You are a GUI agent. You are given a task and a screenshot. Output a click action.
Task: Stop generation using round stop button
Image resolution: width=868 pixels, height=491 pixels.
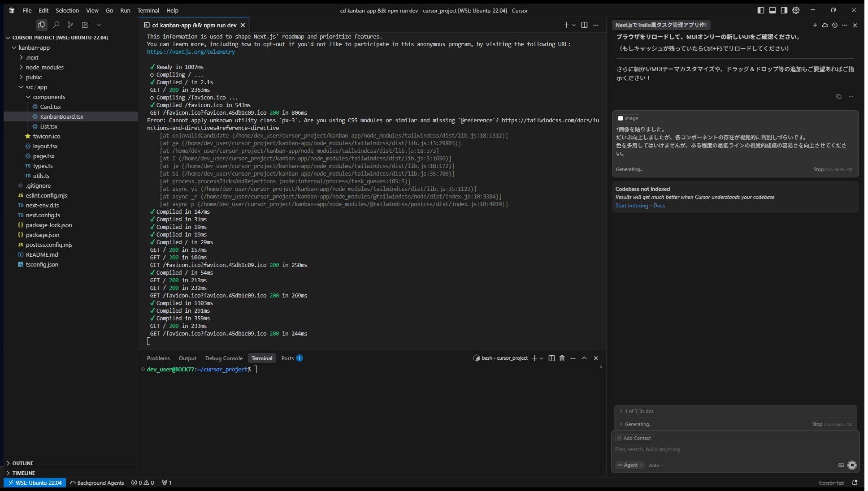click(x=852, y=465)
